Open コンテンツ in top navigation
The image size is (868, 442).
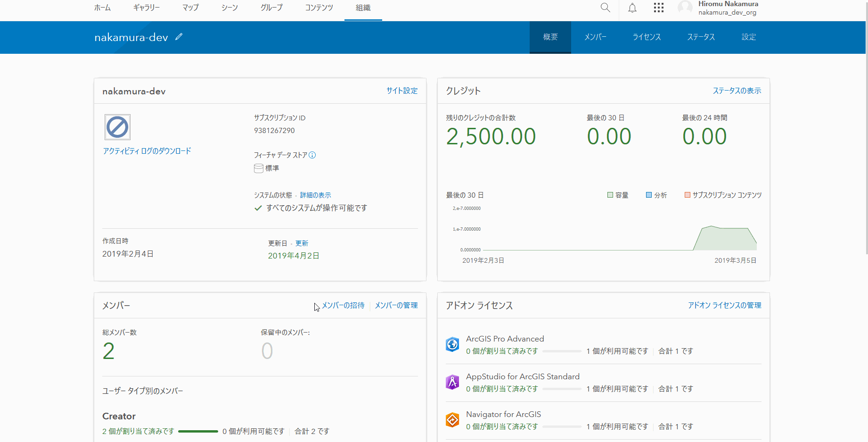pyautogui.click(x=319, y=8)
